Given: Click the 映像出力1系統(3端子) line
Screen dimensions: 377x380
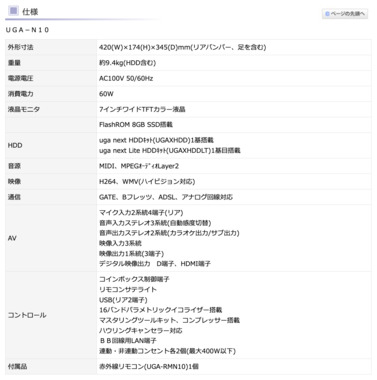Looking at the screenshot, I should tap(131, 254).
